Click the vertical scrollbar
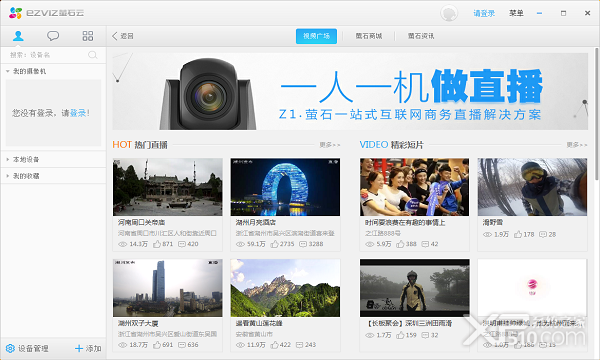 pyautogui.click(x=597, y=114)
